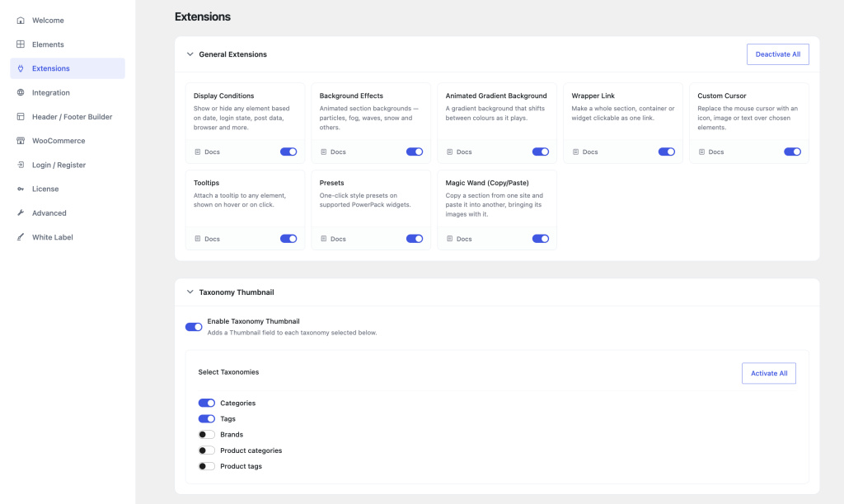The image size is (844, 504).
Task: Click the Advanced wrench icon
Action: click(21, 213)
